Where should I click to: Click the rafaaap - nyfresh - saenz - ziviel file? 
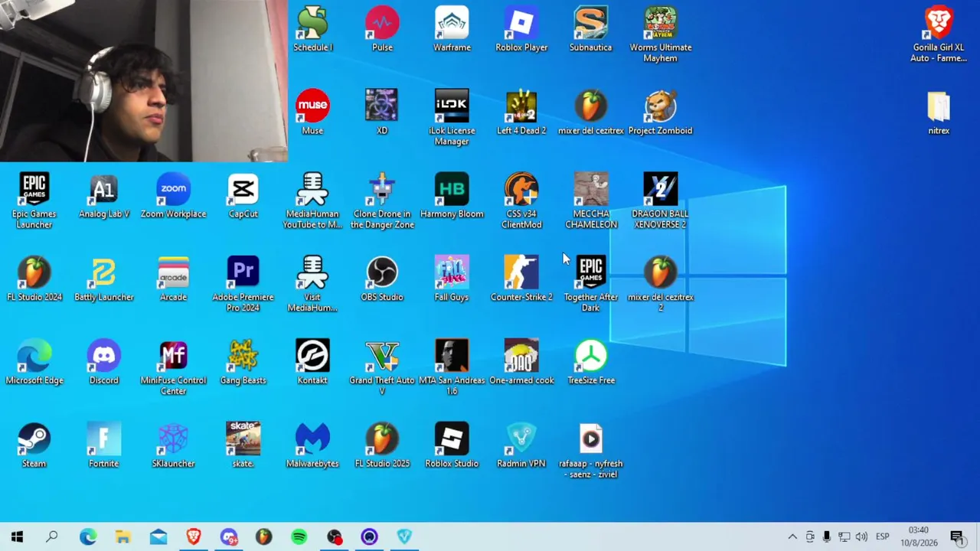click(x=590, y=452)
